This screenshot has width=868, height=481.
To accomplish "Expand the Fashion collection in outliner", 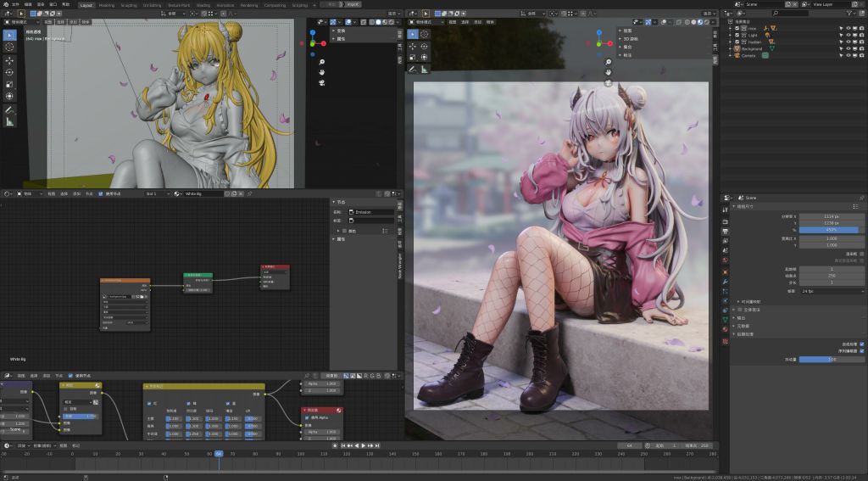I will 731,42.
